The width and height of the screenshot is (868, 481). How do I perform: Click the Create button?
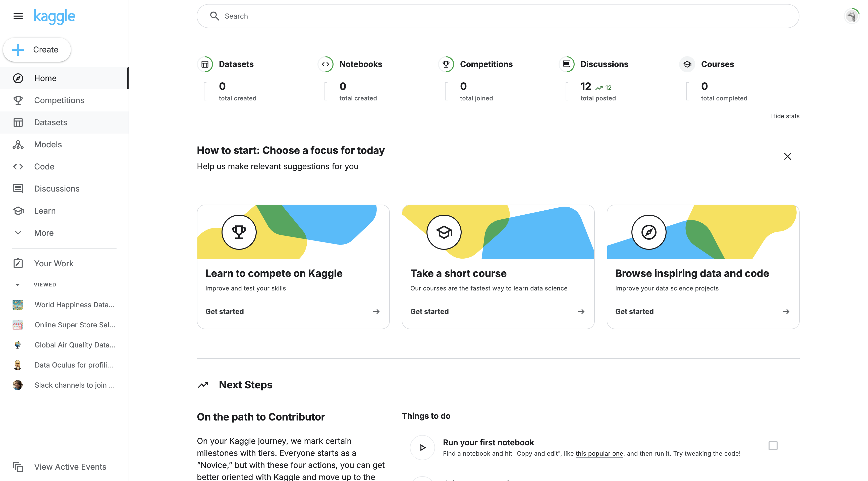click(x=37, y=49)
